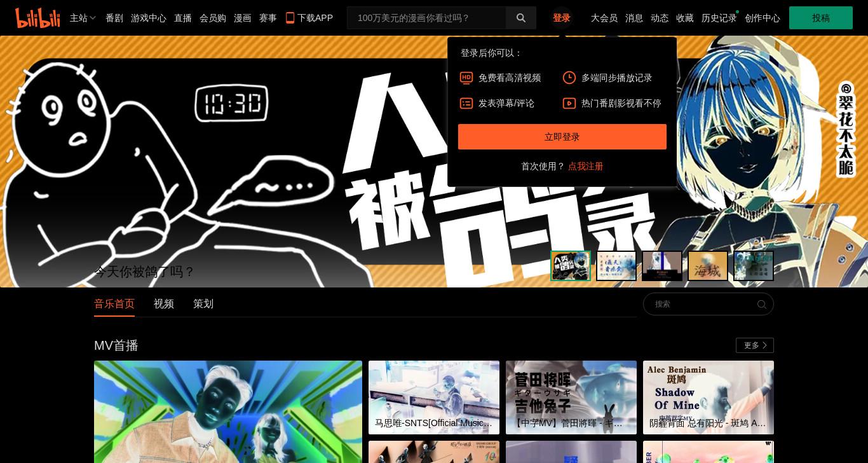Open the 番剧 section
The width and height of the screenshot is (868, 463).
click(x=114, y=18)
